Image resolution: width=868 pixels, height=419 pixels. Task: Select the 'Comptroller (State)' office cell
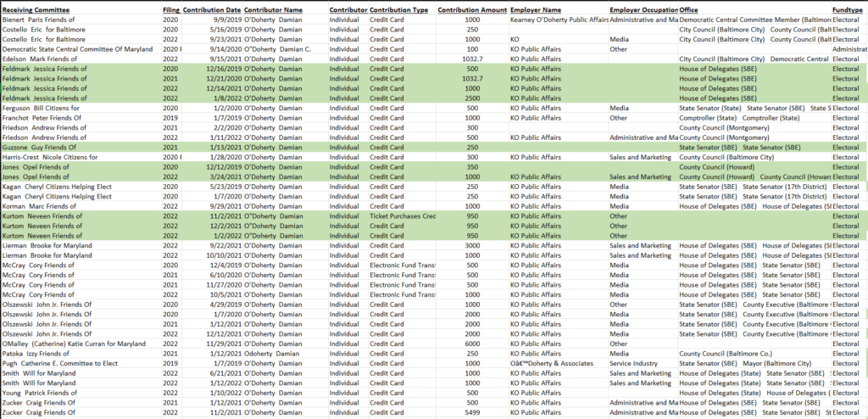point(738,118)
